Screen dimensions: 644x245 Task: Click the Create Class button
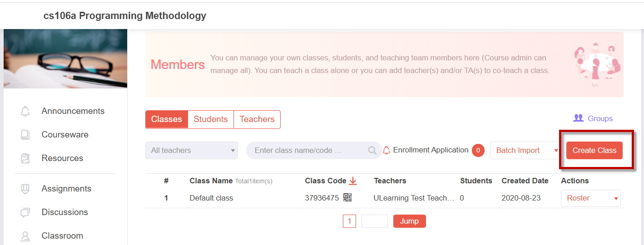coord(594,150)
